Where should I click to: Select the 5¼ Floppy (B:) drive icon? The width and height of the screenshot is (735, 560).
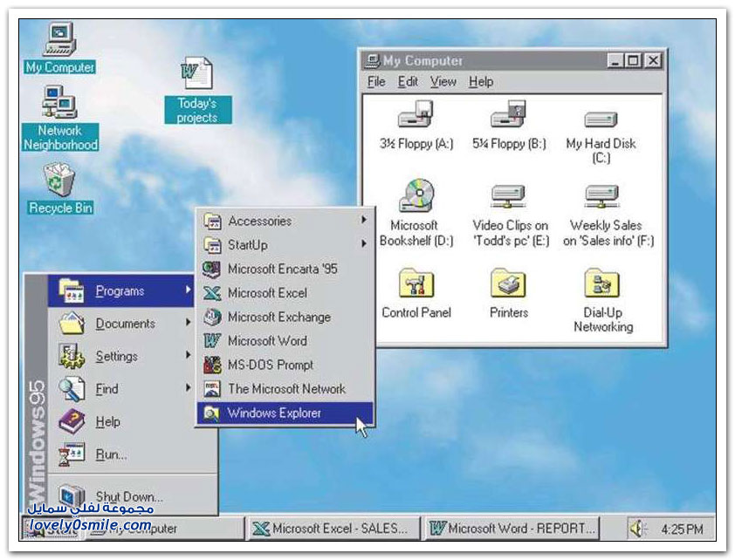coord(509,114)
